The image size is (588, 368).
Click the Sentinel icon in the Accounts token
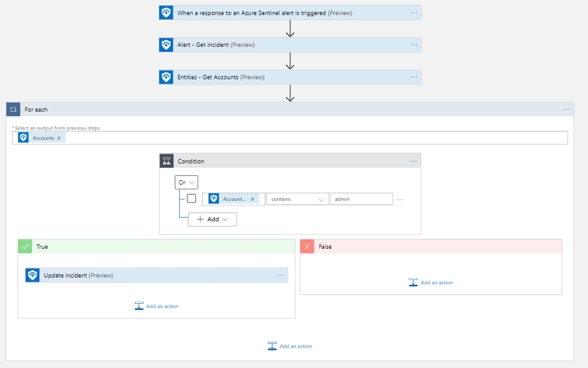point(23,138)
